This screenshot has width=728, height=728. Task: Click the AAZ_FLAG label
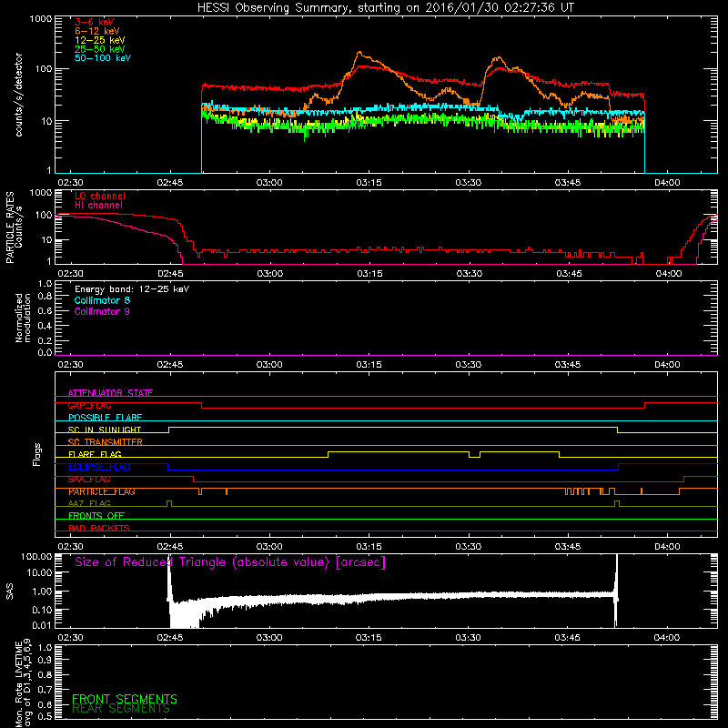coord(89,503)
